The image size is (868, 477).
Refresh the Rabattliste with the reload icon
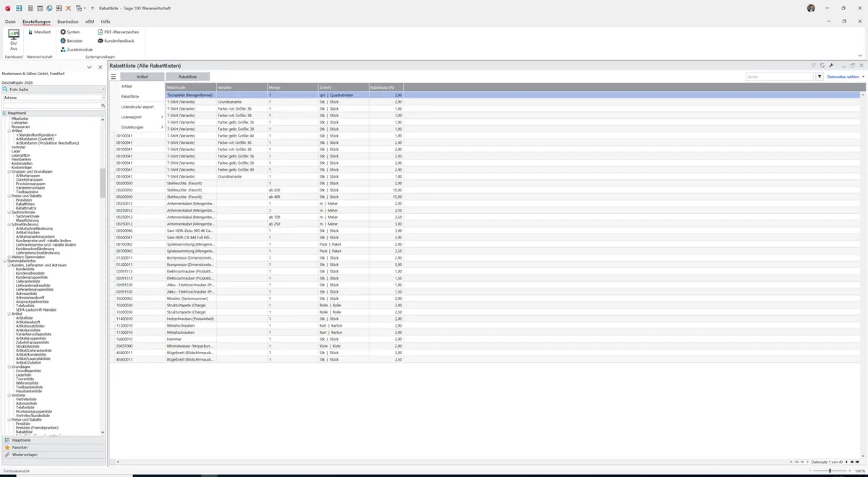click(822, 66)
